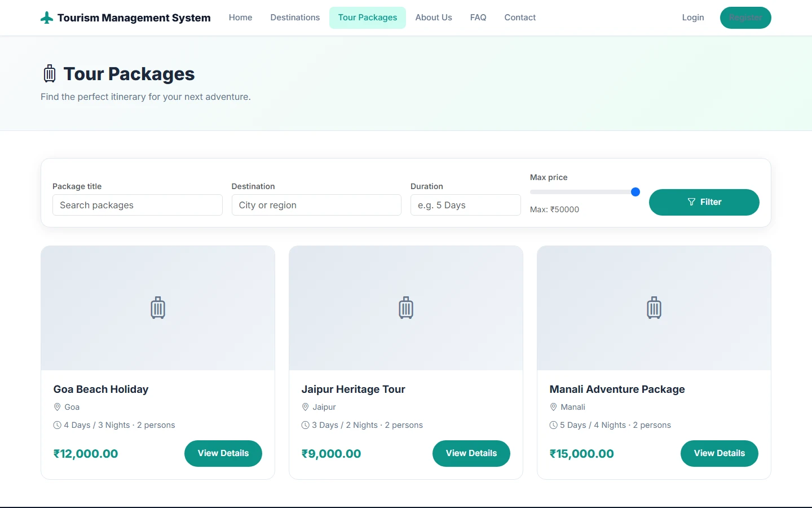
Task: View Details for Goa Beach Holiday
Action: pos(223,453)
